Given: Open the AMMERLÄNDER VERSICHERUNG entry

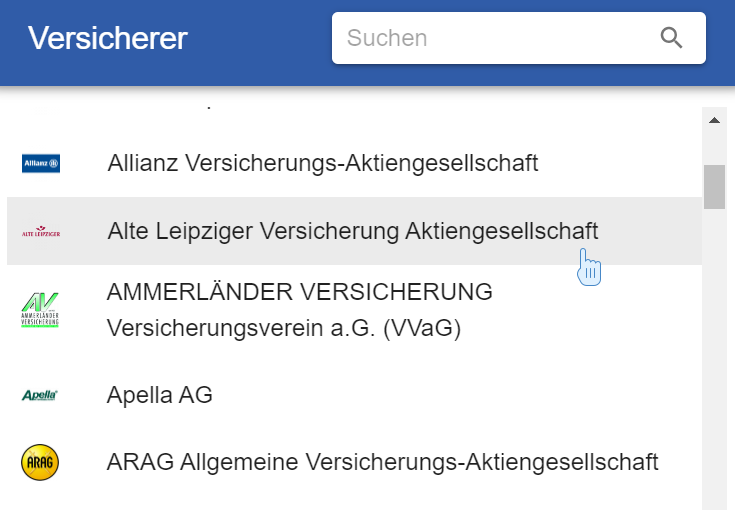Looking at the screenshot, I should (300, 292).
